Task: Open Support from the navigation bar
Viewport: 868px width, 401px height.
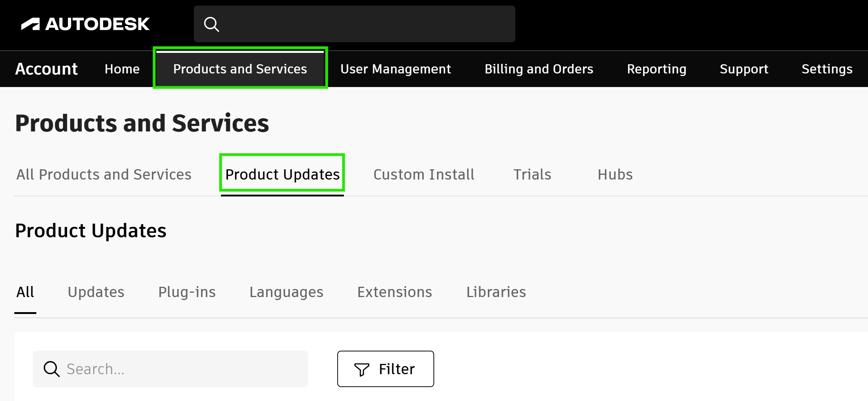Action: click(744, 69)
